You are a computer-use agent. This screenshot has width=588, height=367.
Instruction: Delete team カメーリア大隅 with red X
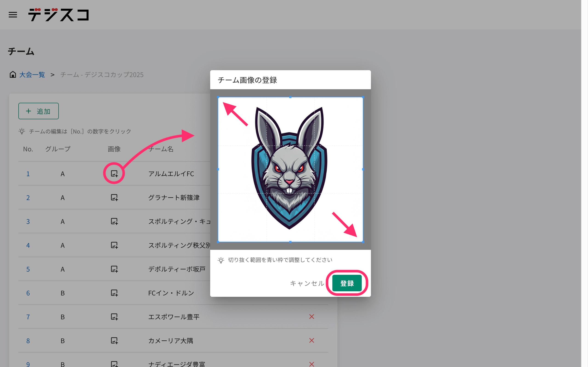pos(311,340)
